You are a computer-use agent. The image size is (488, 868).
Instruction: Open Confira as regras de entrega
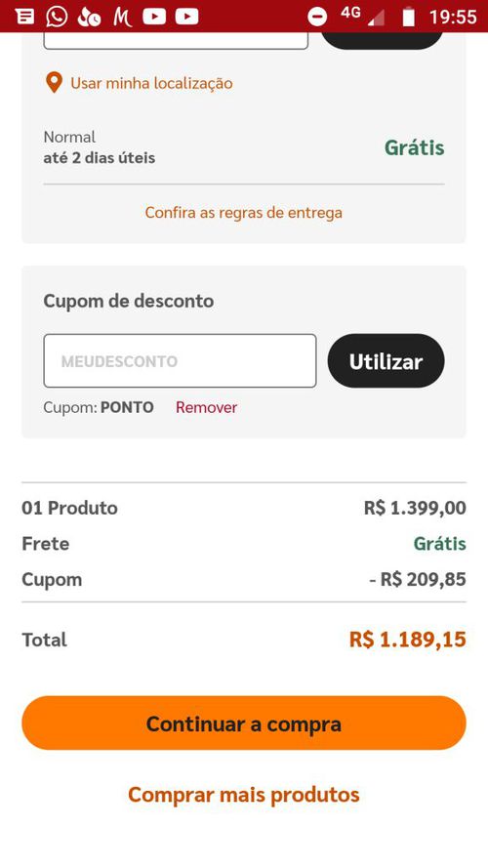[x=243, y=213]
